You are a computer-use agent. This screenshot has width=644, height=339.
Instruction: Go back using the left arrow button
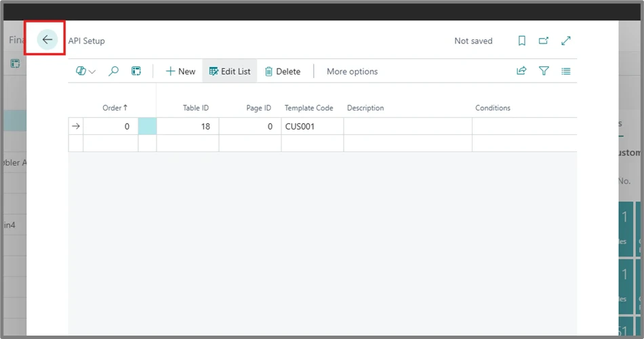(x=47, y=40)
